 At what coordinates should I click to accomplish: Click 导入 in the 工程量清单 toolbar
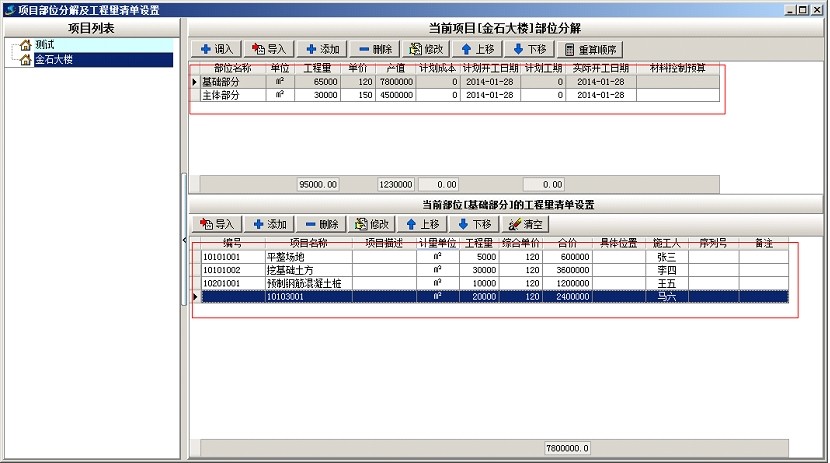[x=217, y=225]
